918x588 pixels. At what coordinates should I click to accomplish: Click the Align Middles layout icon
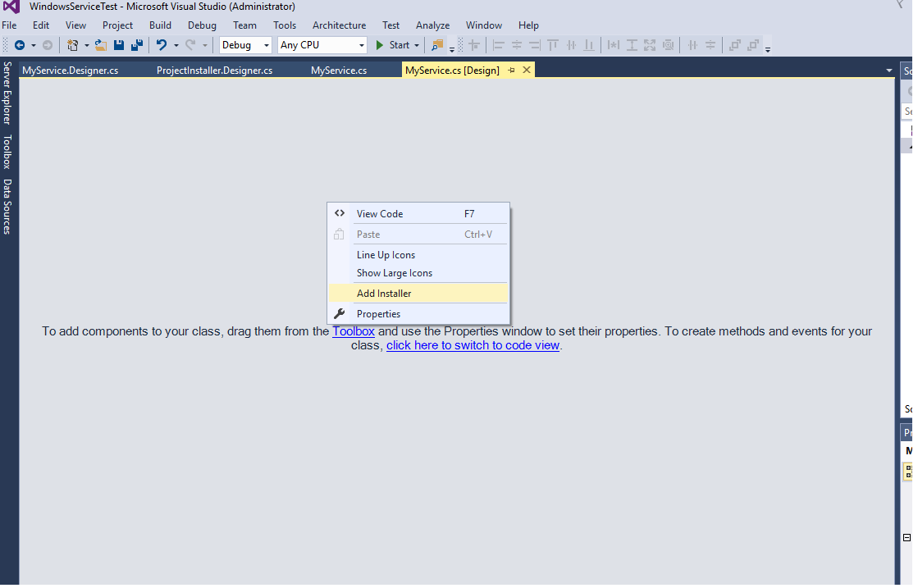point(572,45)
